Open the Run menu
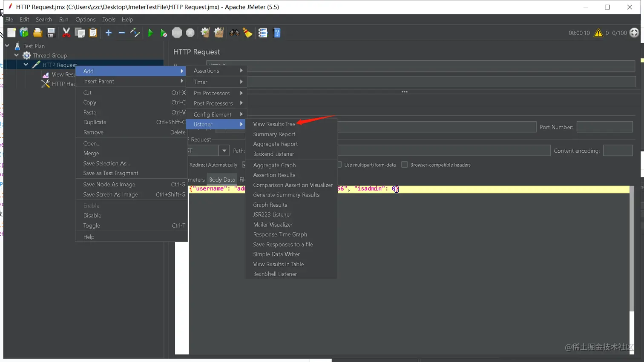644x362 pixels. 63,20
